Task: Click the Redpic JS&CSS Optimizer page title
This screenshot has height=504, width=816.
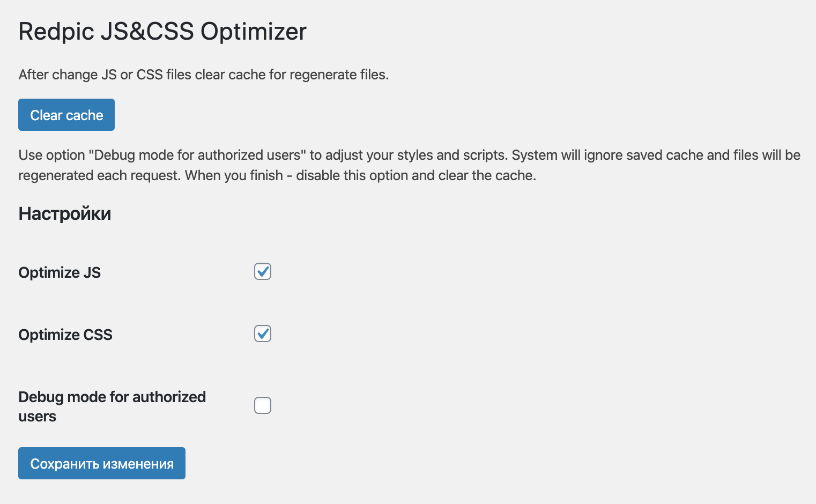Action: point(162,31)
